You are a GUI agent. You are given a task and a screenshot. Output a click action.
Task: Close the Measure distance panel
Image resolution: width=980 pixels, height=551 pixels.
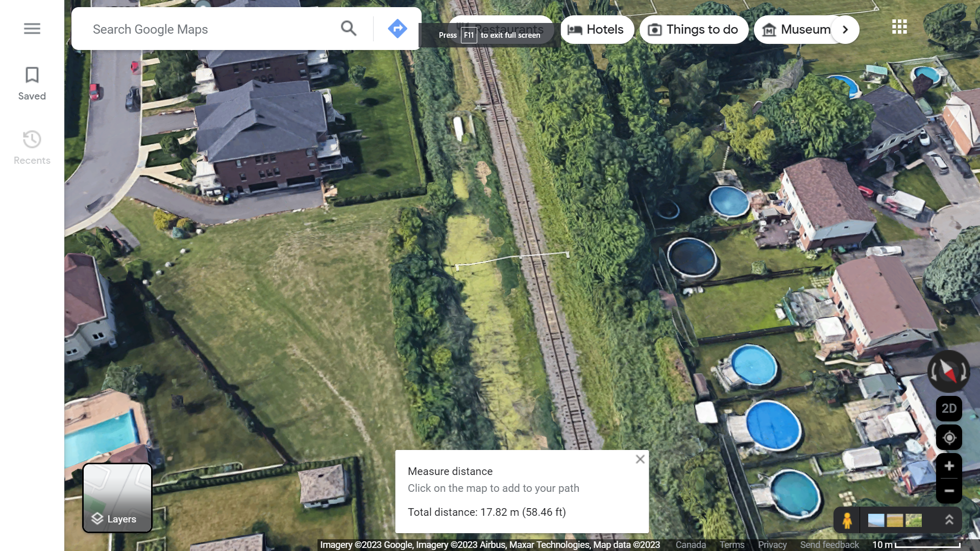pos(640,459)
